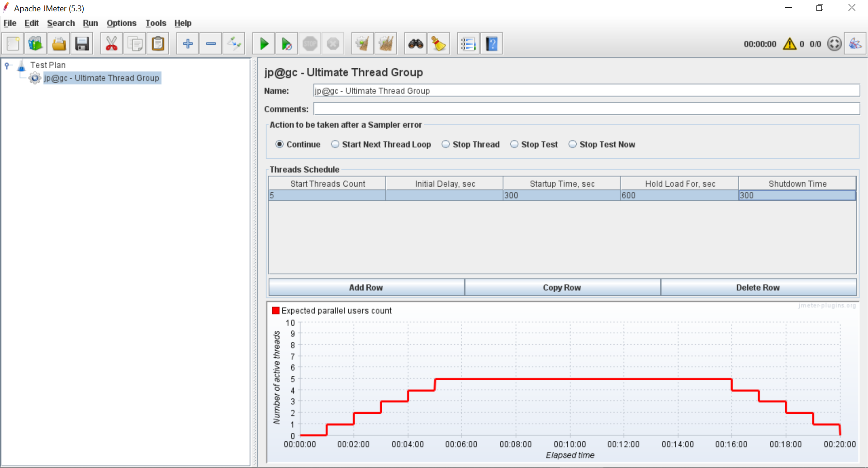Click the 00:00:00 elapsed timer text
868x468 pixels.
(760, 44)
